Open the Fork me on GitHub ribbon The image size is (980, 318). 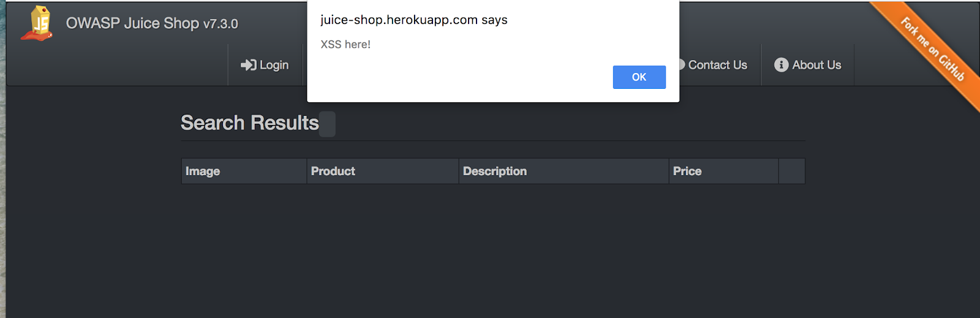(x=932, y=50)
